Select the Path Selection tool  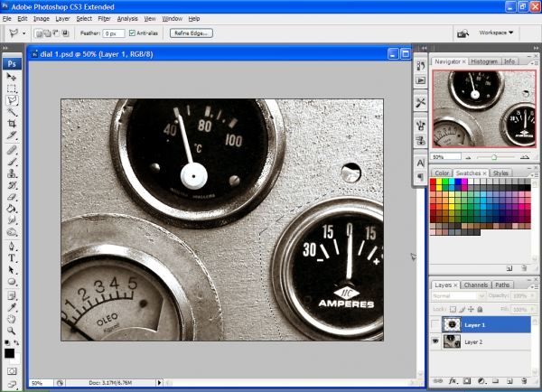click(x=12, y=270)
